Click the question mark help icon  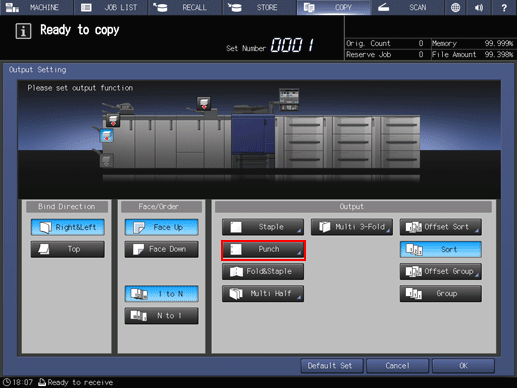pyautogui.click(x=504, y=7)
